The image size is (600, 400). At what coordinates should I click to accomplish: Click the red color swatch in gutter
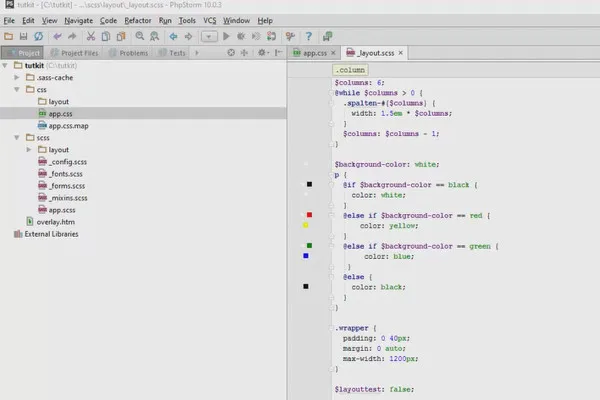309,215
